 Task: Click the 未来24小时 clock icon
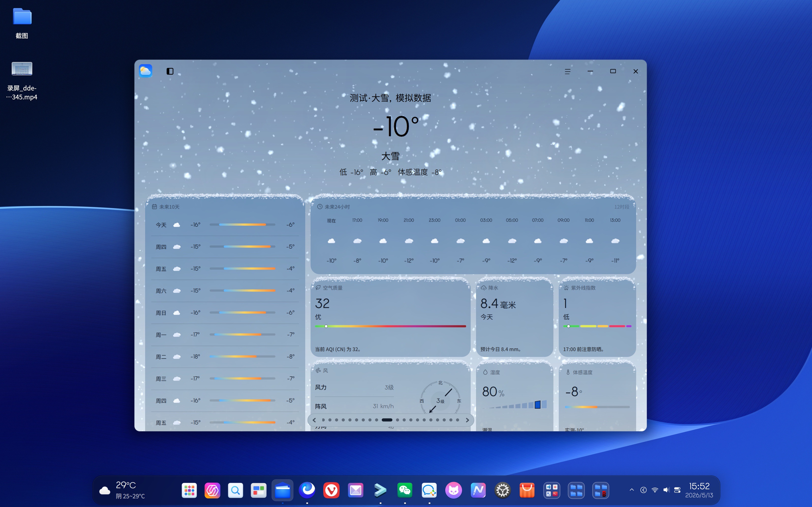pos(320,207)
